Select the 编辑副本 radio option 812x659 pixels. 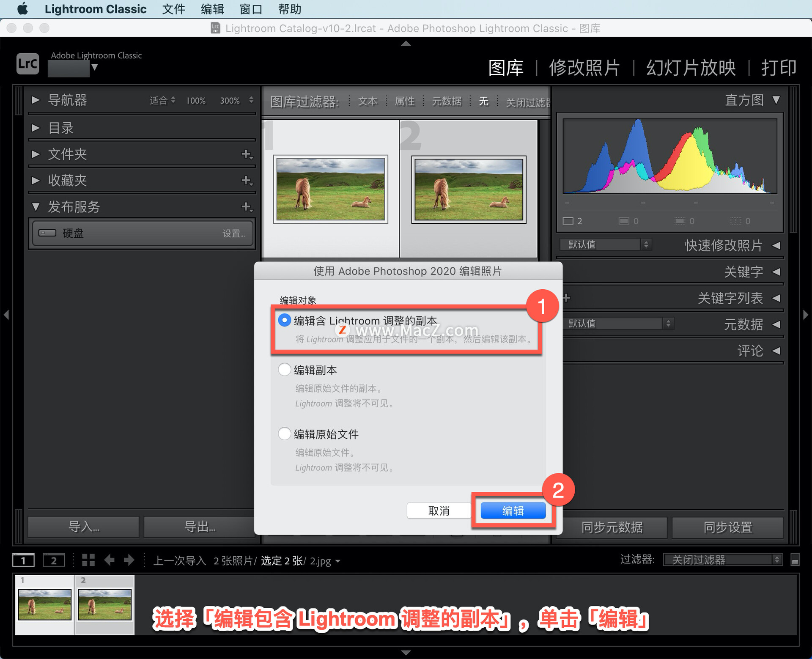[x=285, y=370]
